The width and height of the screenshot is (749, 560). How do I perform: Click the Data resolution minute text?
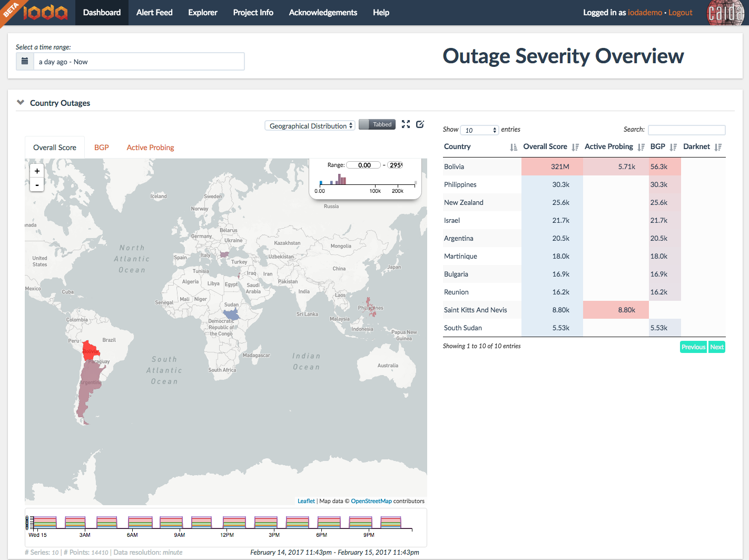pos(148,552)
